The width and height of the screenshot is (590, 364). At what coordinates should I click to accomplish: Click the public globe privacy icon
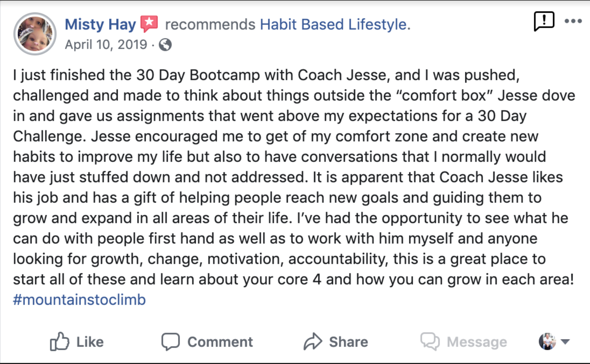click(165, 45)
